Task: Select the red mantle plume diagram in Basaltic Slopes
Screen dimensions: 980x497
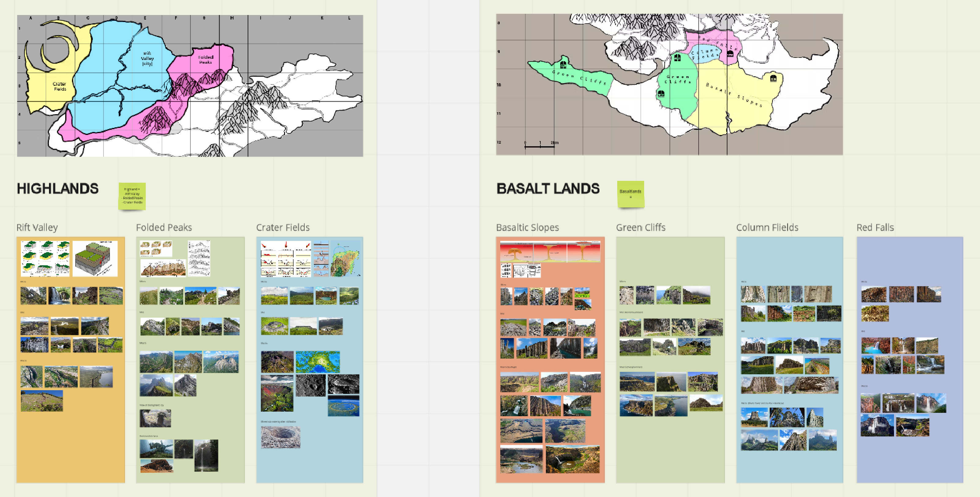Action: click(x=550, y=251)
